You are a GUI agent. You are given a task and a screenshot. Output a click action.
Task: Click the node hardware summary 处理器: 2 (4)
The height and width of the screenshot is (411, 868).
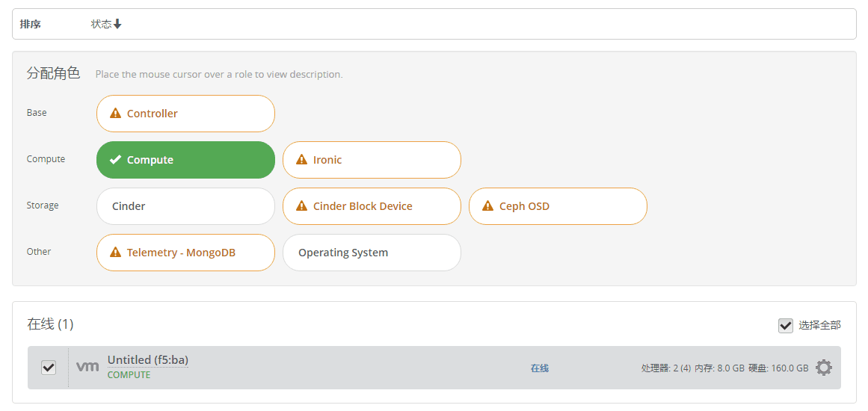(x=665, y=368)
